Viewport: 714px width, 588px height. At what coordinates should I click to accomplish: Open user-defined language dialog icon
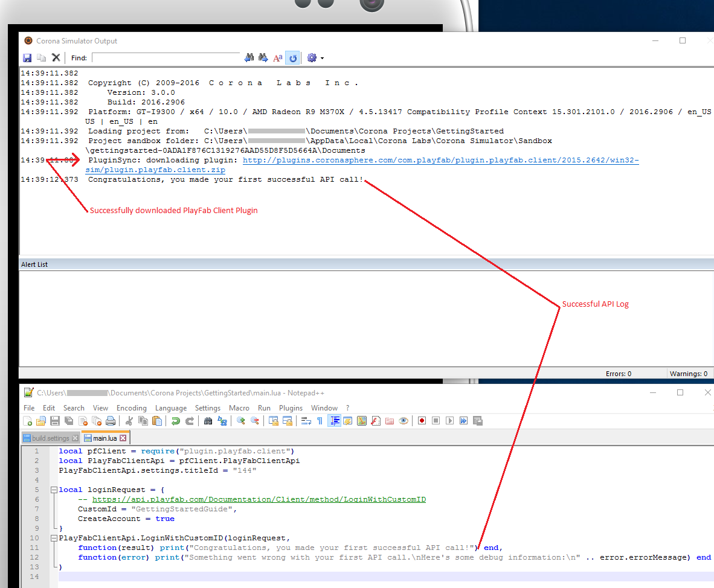348,421
